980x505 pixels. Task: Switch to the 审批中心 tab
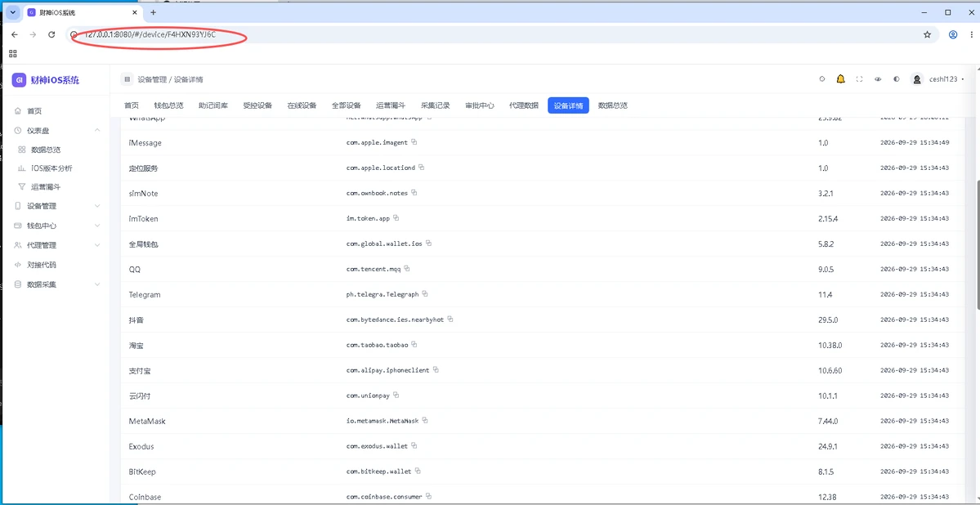coord(480,105)
